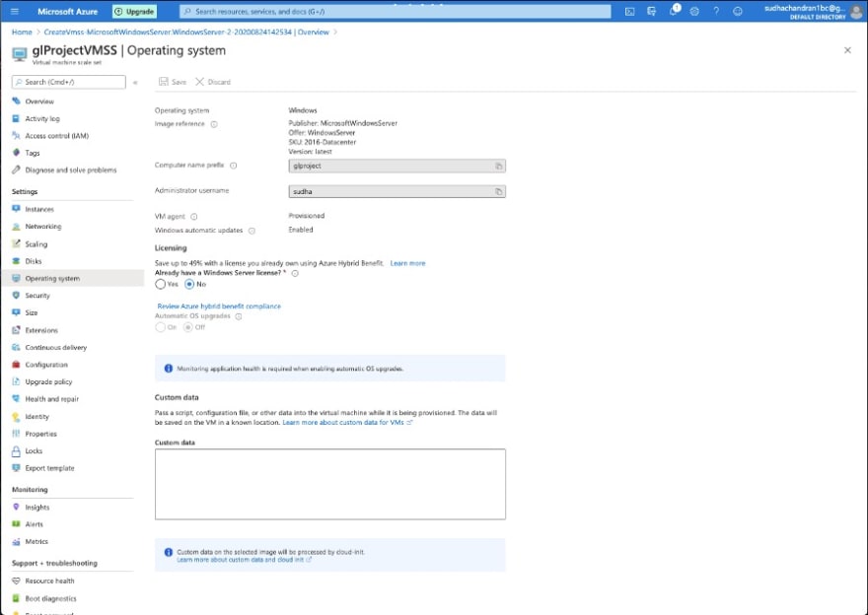Select Off for Automatic OS upgrades
Viewport: 868px width, 615px height.
tap(188, 327)
